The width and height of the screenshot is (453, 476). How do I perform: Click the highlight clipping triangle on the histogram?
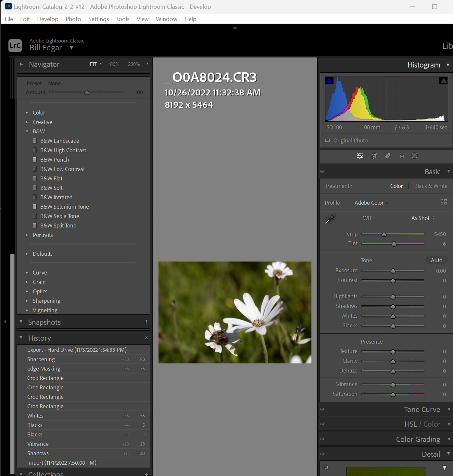click(x=444, y=80)
